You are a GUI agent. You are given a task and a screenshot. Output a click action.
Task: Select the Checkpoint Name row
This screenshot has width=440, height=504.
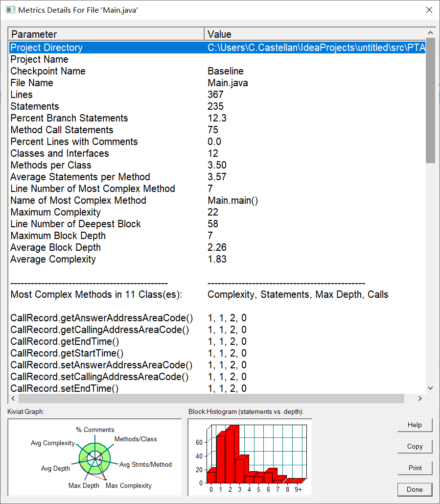click(217, 71)
